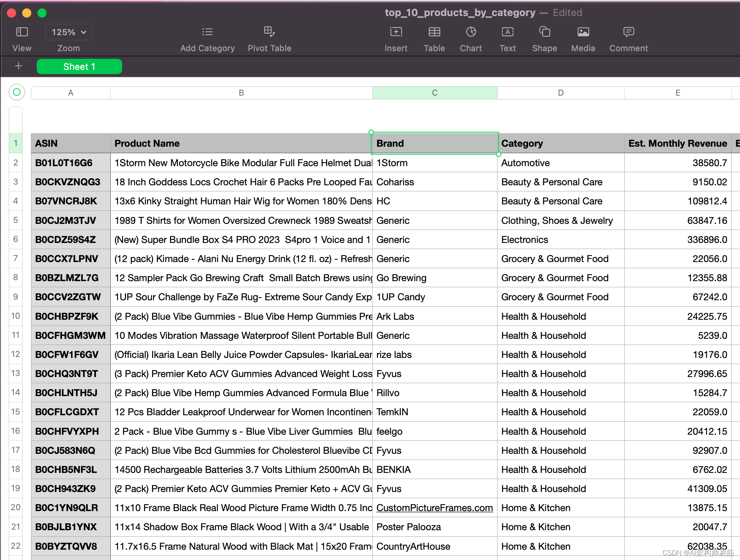Select cell B07VNCRJ8K

[x=71, y=201]
